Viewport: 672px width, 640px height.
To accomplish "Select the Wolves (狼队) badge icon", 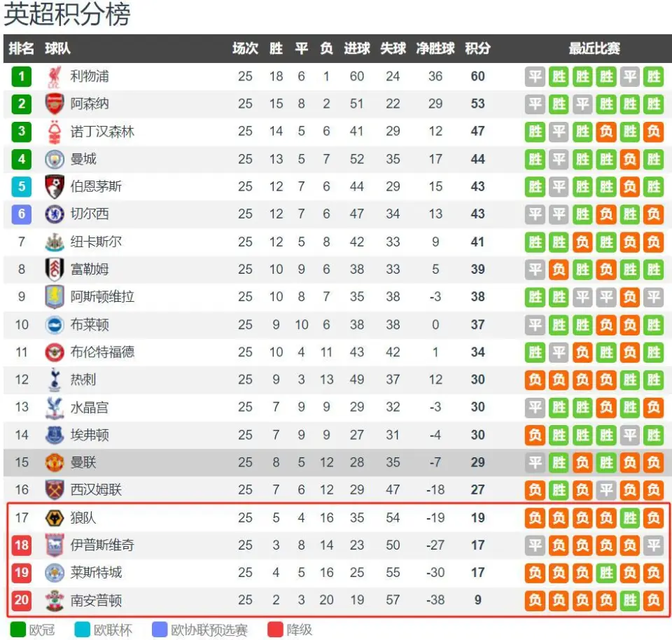I will point(55,518).
